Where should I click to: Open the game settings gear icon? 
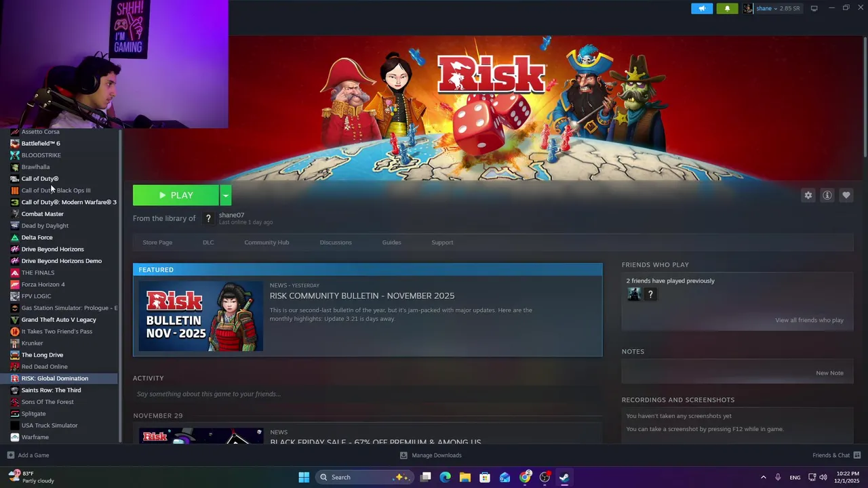808,195
